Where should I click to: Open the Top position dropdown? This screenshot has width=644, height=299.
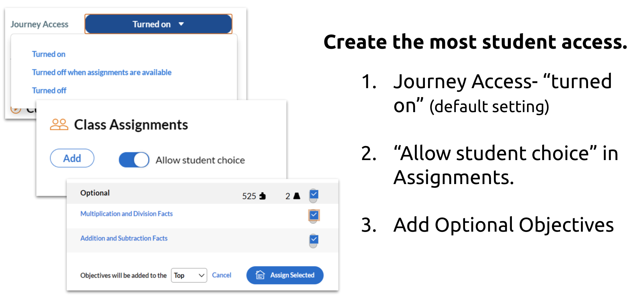(x=189, y=275)
